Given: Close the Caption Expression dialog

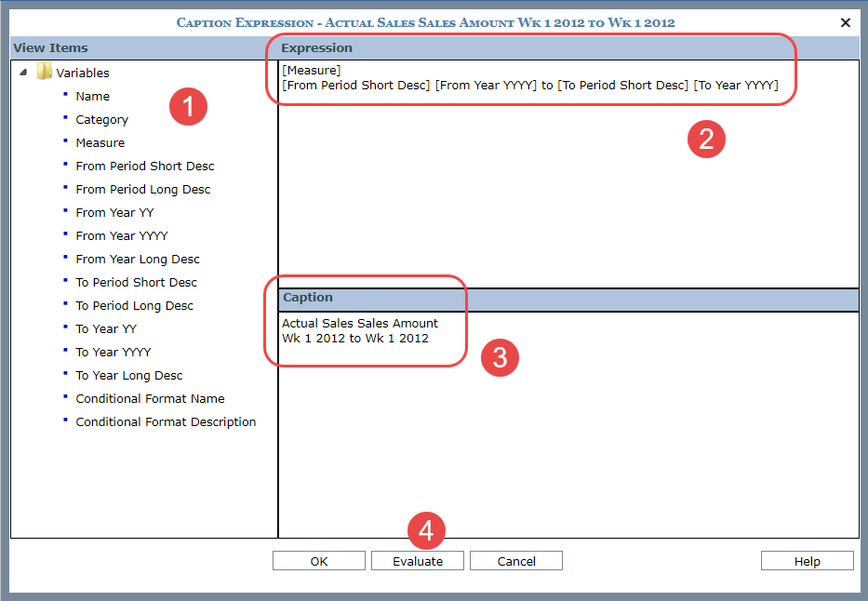Looking at the screenshot, I should click(x=845, y=22).
